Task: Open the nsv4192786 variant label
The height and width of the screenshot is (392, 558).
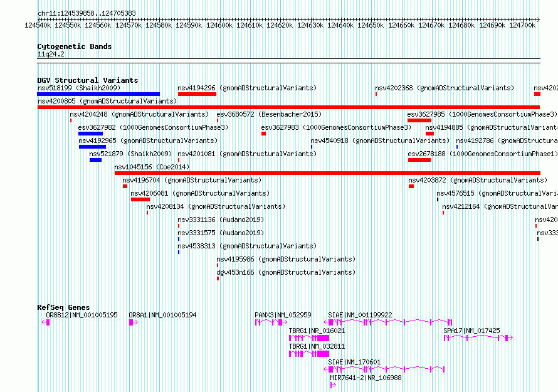Action: pos(507,140)
